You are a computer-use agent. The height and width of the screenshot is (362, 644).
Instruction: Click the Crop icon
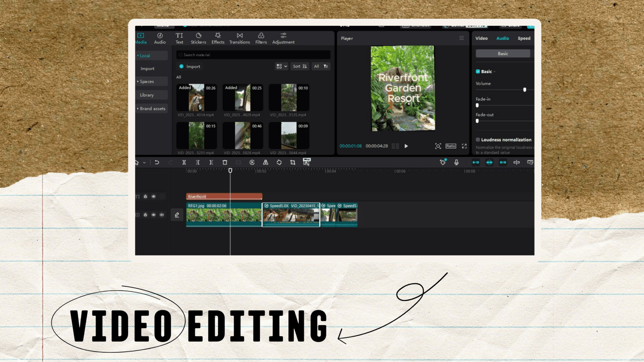pos(293,162)
